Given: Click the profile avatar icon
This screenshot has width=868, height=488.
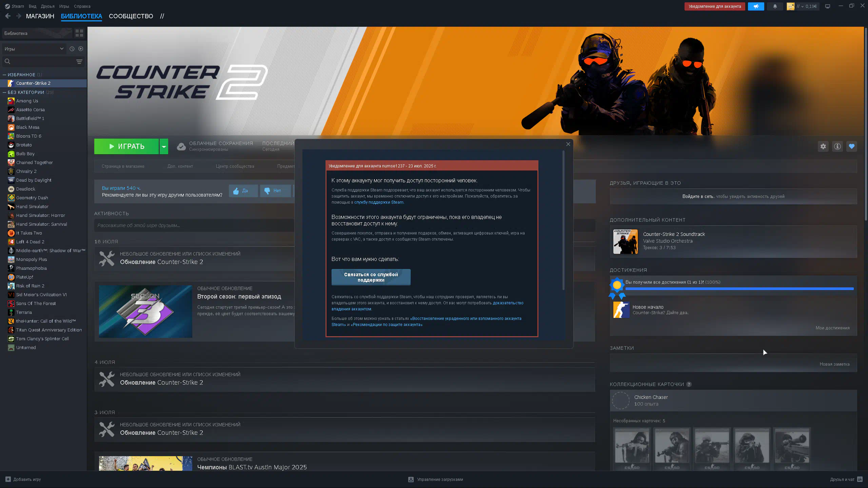Looking at the screenshot, I should pyautogui.click(x=790, y=6).
